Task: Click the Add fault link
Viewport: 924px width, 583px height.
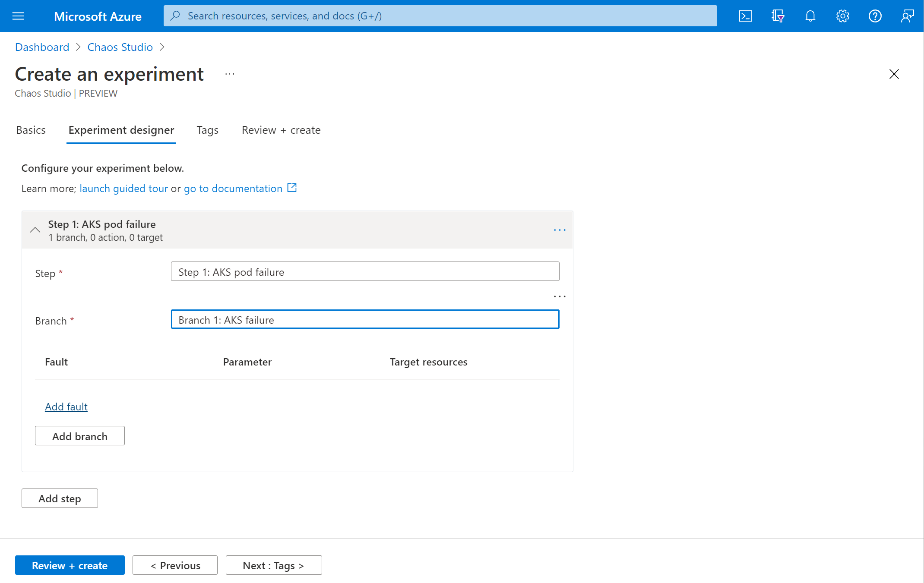Action: (x=66, y=407)
